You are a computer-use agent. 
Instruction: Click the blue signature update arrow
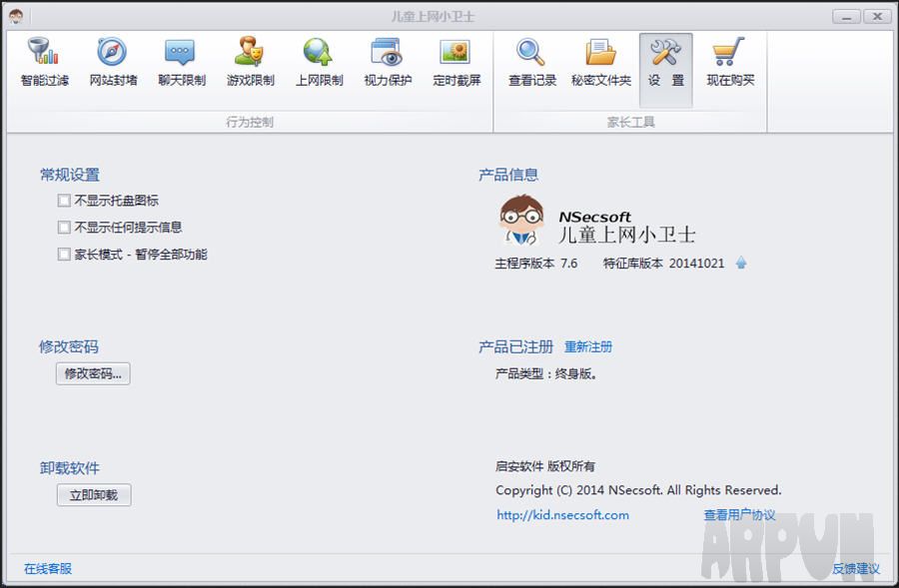741,264
